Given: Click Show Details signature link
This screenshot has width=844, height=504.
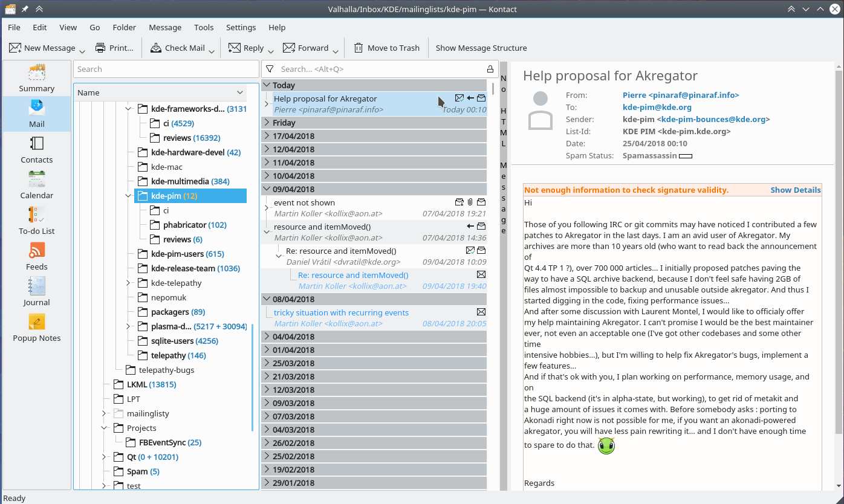Looking at the screenshot, I should (795, 190).
